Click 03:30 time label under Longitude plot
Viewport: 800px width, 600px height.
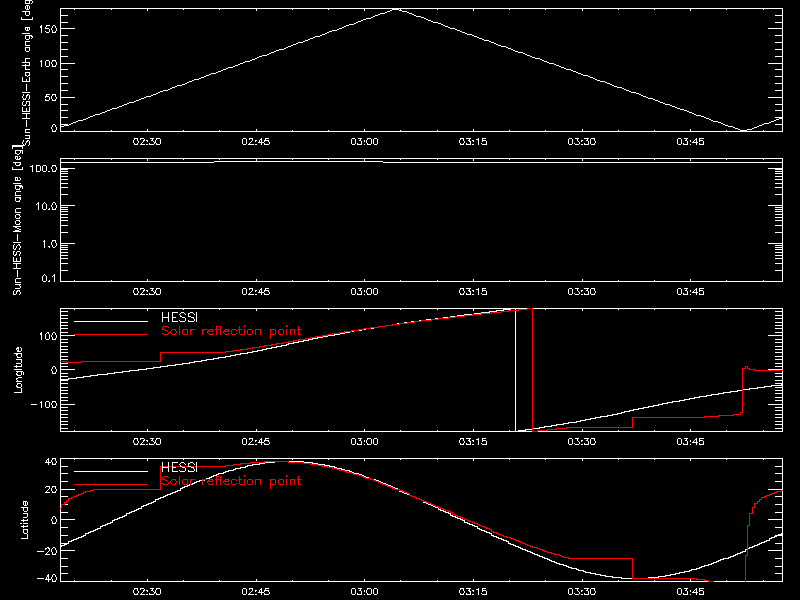click(582, 442)
